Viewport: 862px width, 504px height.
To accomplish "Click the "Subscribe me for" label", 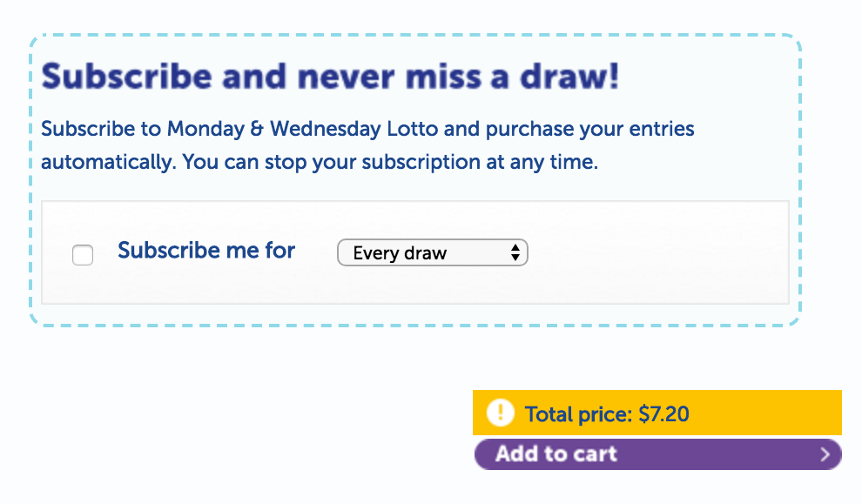I will click(x=206, y=251).
